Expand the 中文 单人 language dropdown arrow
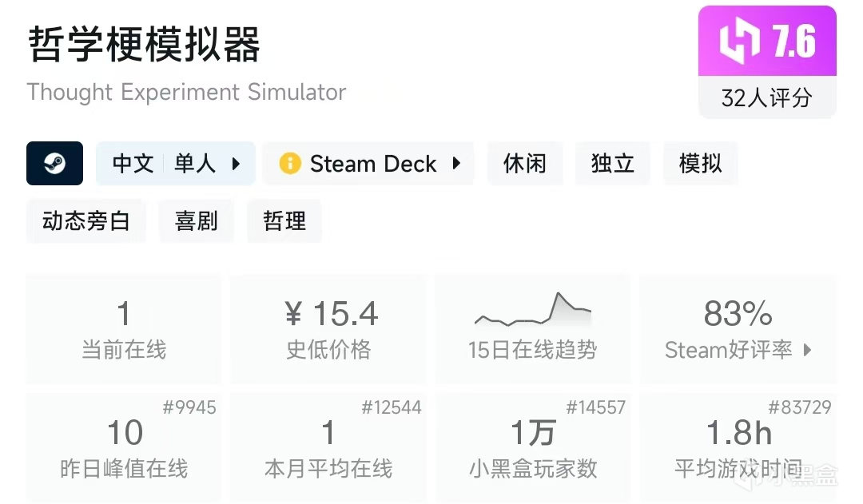This screenshot has height=504, width=863. click(x=236, y=164)
